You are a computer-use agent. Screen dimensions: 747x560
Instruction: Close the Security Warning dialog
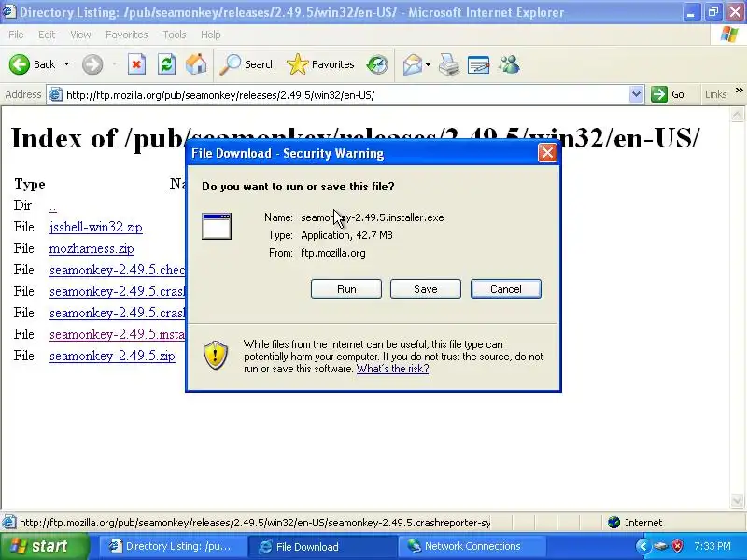click(x=547, y=153)
